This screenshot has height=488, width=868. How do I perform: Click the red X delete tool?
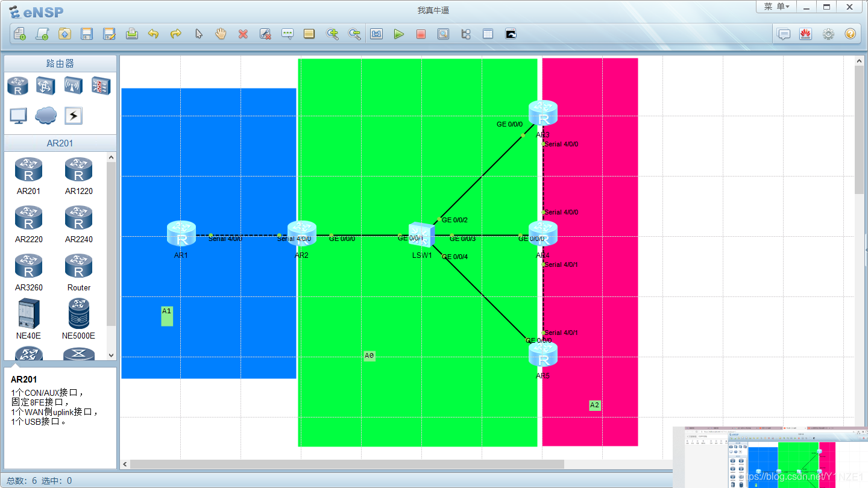pos(243,34)
